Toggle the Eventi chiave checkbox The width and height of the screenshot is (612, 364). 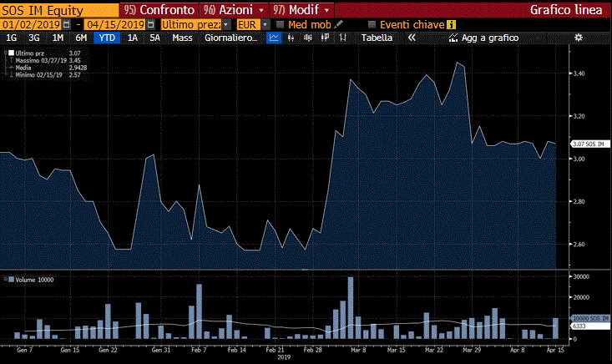pos(372,25)
